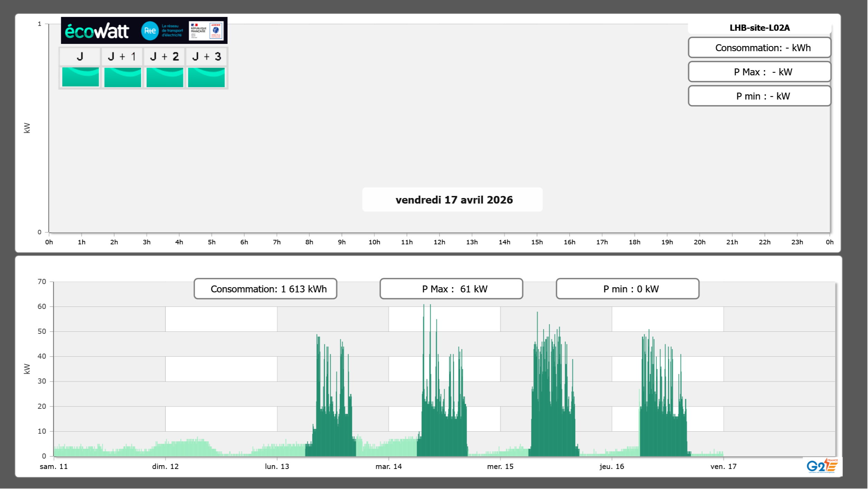868x489 pixels.
Task: Select the green signal under J
Action: 81,77
